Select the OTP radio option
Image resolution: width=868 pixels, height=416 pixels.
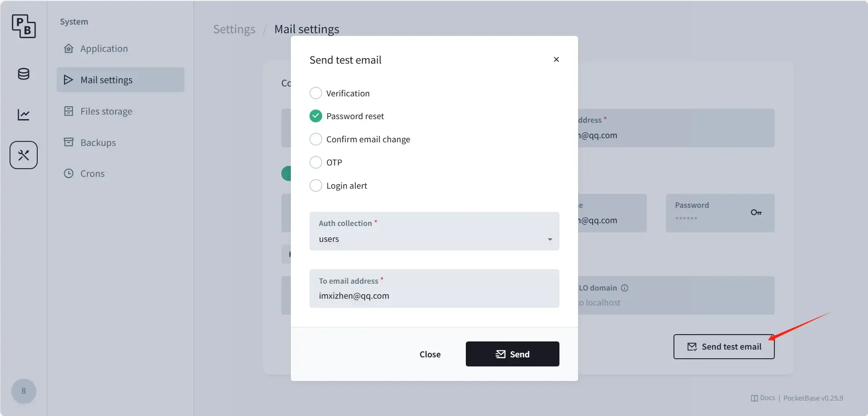326,162
